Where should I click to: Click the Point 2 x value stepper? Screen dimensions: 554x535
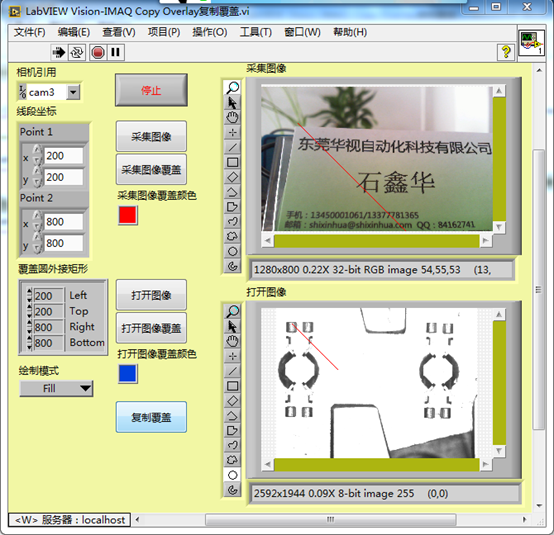pos(37,222)
